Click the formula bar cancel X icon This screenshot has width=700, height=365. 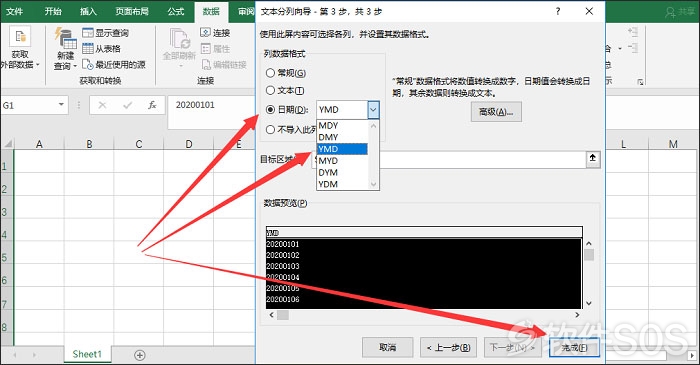(102, 105)
